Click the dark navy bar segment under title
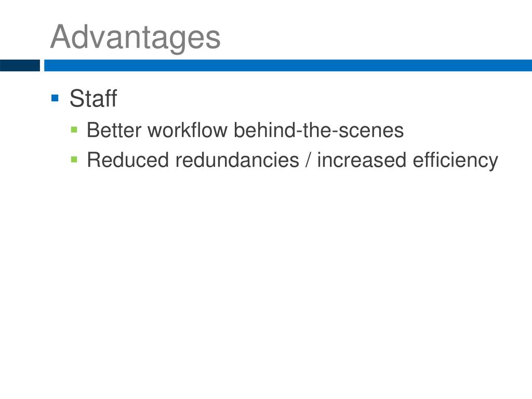This screenshot has width=532, height=399. (20, 65)
